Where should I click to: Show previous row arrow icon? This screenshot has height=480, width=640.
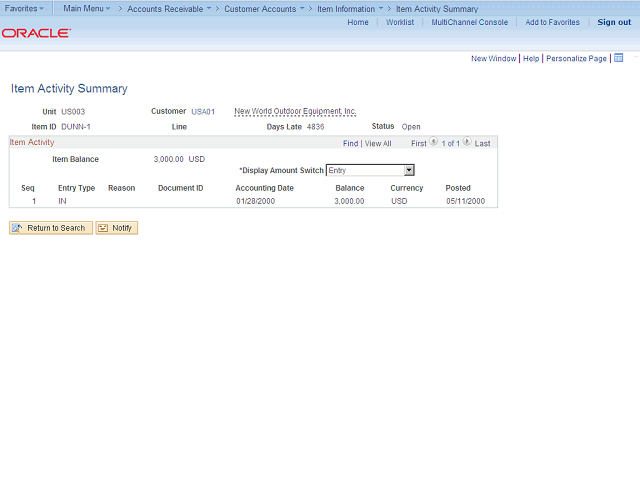433,142
